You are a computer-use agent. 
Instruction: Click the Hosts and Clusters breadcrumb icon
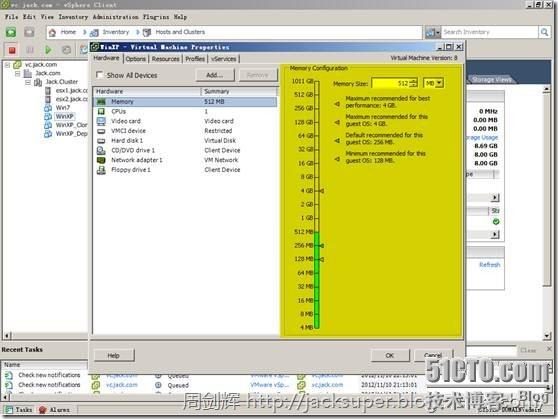(147, 32)
